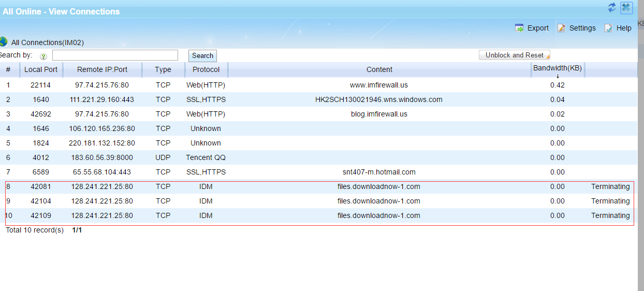Click the Settings notepad icon
This screenshot has width=644, height=291.
pos(561,28)
